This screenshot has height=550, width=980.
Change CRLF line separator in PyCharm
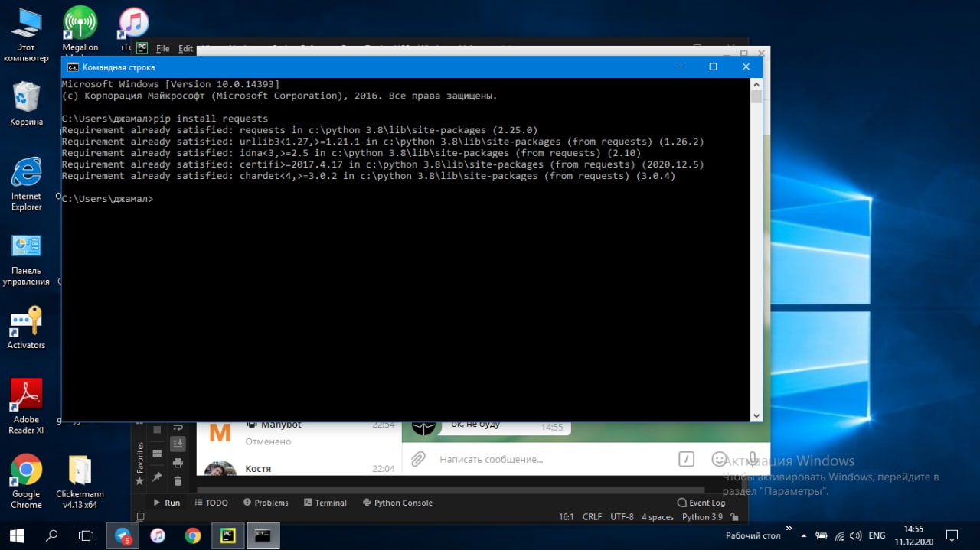point(592,517)
